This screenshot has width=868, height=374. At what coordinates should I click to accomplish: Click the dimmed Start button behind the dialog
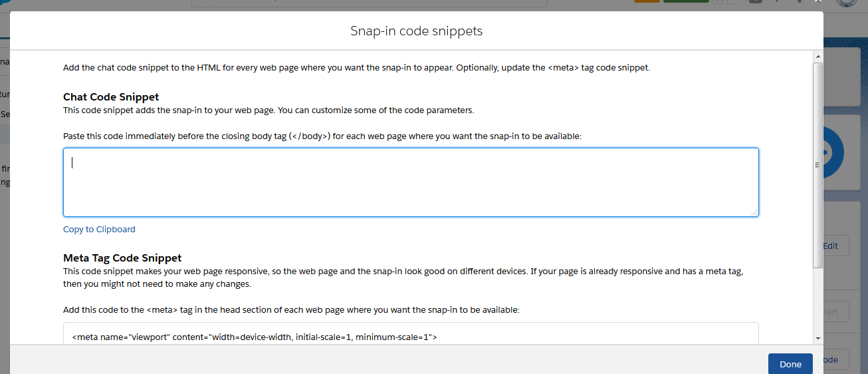pyautogui.click(x=831, y=311)
